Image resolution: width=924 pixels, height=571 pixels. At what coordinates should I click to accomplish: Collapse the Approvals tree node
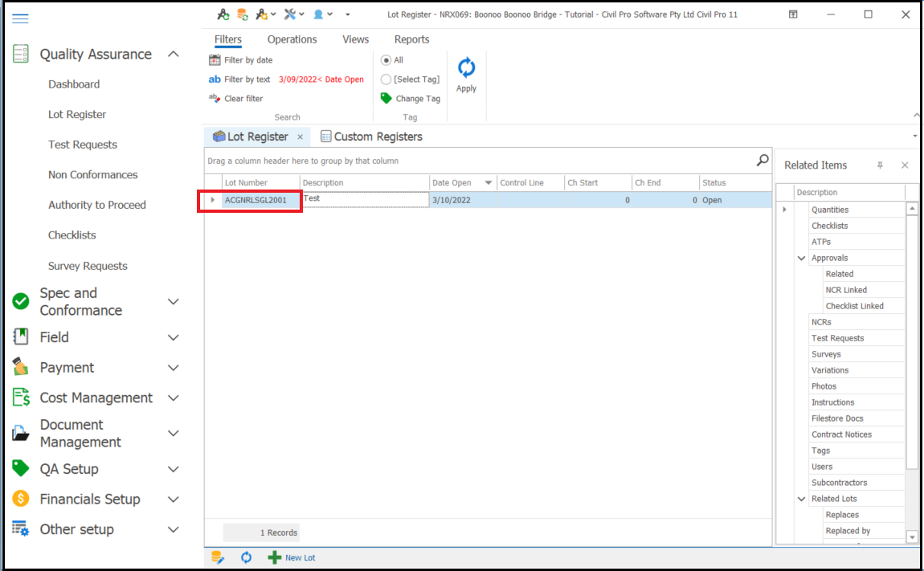tap(801, 258)
